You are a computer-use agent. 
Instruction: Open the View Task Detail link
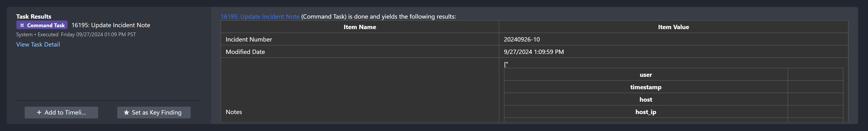(x=38, y=44)
